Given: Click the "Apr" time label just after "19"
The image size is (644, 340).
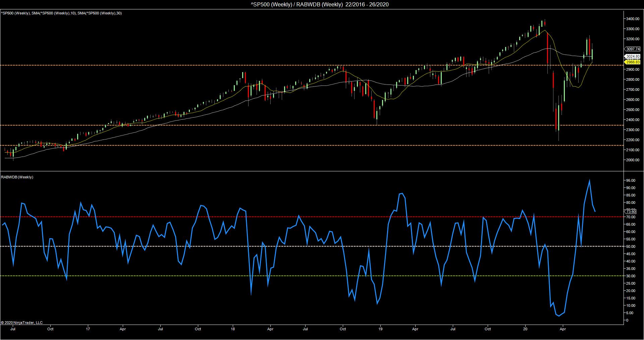Looking at the screenshot, I should (416, 329).
